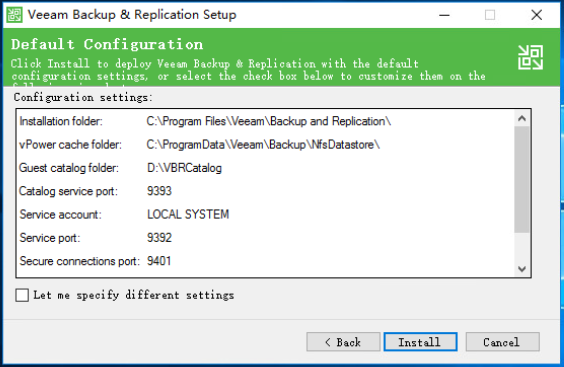Click the D:\VBRCatalog value
Viewport: 564px width, 367px height.
point(184,168)
